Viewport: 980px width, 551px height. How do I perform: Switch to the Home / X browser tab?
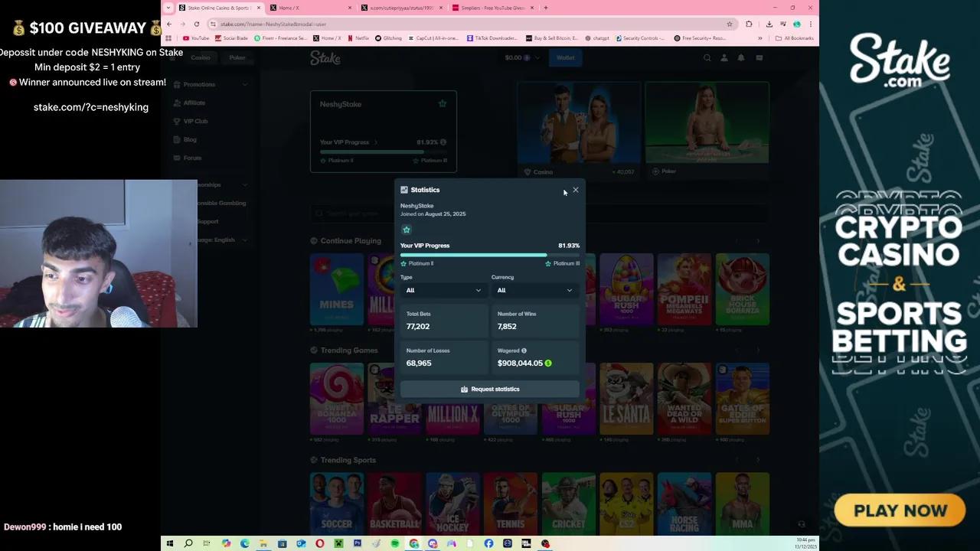[287, 8]
